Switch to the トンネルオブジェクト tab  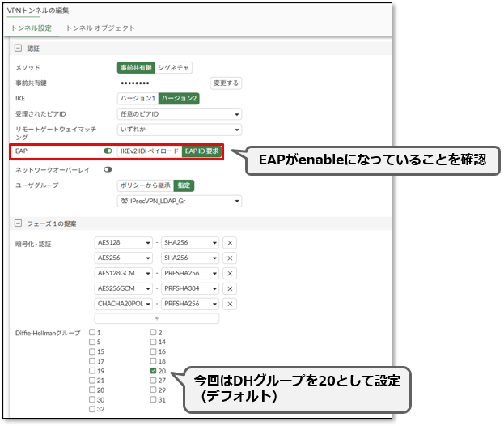coord(100,28)
